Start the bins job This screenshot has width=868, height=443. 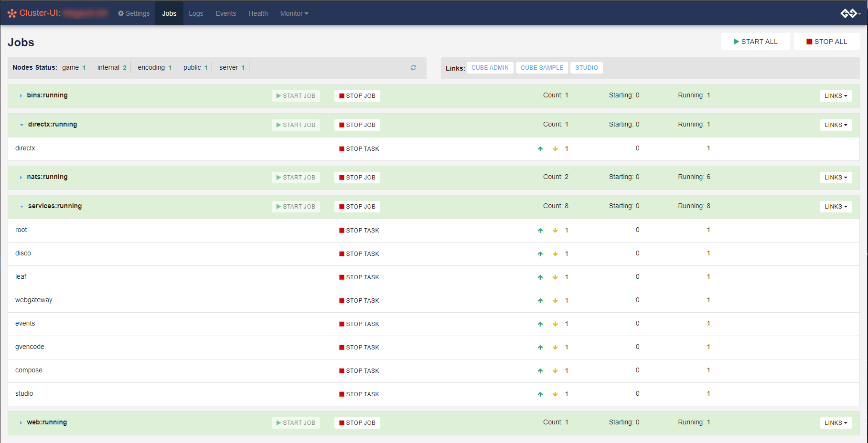(x=296, y=96)
